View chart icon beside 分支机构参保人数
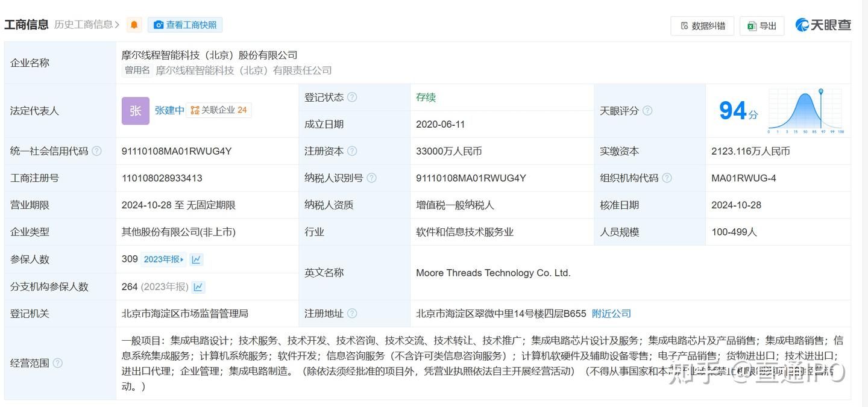This screenshot has width=868, height=407. pyautogui.click(x=198, y=287)
